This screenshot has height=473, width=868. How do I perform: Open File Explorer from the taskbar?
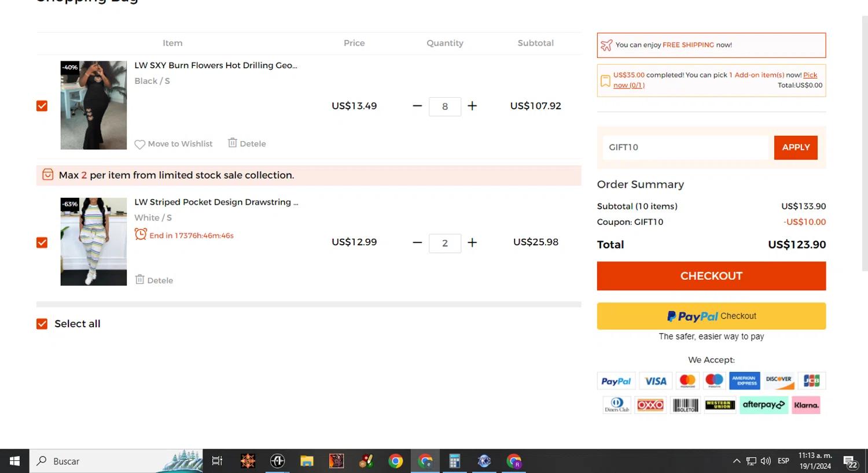click(307, 461)
